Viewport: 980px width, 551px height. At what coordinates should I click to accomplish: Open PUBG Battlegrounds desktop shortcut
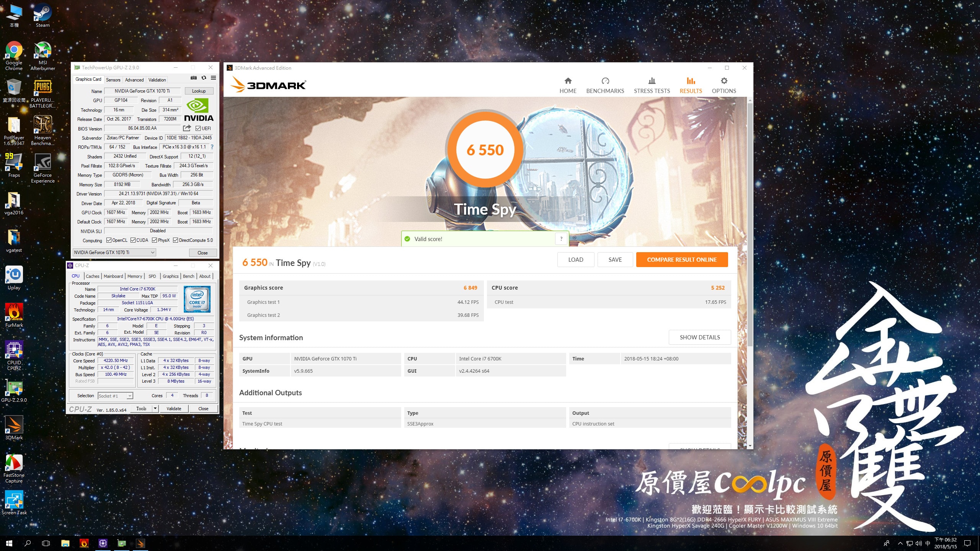[x=42, y=94]
